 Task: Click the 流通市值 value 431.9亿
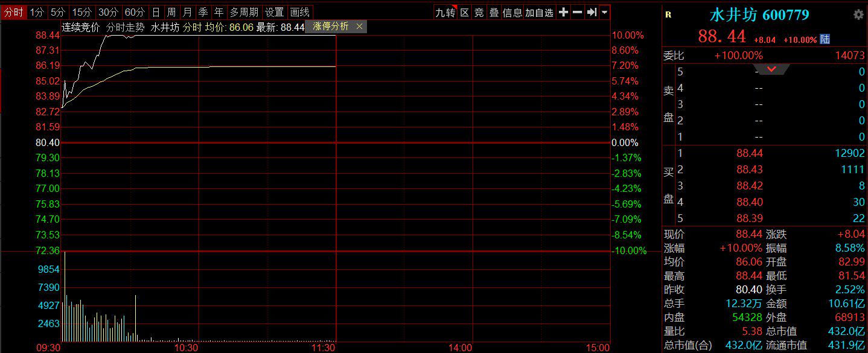[x=847, y=345]
